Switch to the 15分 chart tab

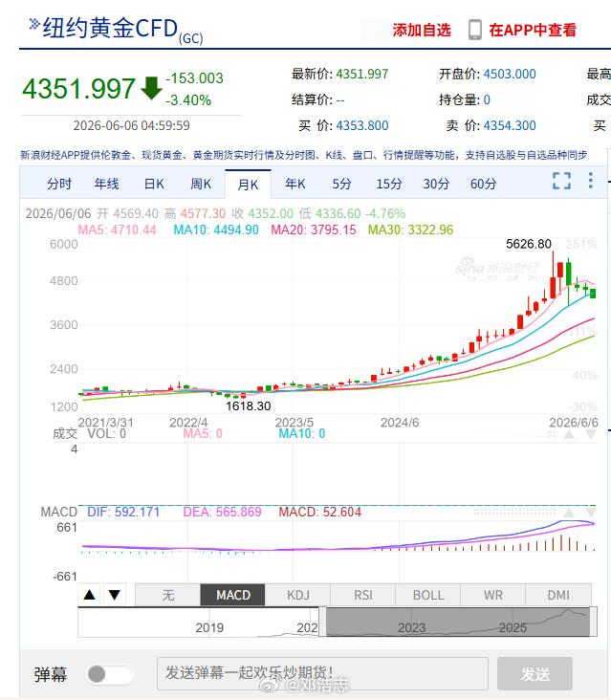(389, 184)
